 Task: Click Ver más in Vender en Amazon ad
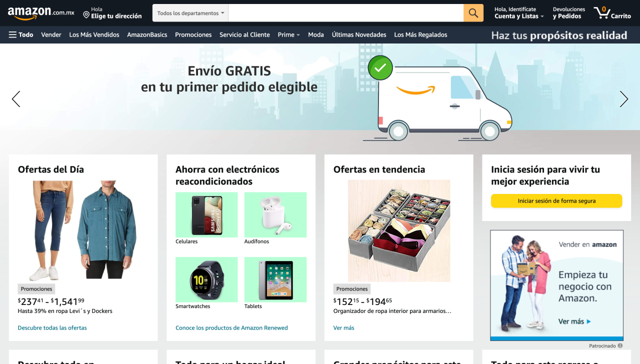(574, 321)
